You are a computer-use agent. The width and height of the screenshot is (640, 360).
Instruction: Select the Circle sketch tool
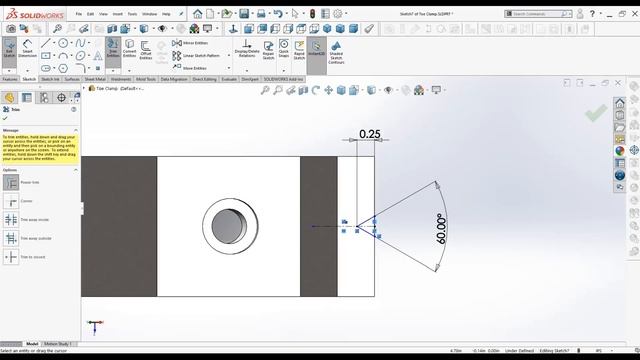(63, 43)
